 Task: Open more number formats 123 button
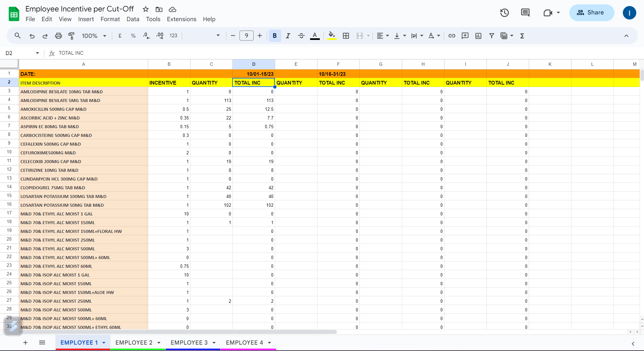(x=173, y=36)
